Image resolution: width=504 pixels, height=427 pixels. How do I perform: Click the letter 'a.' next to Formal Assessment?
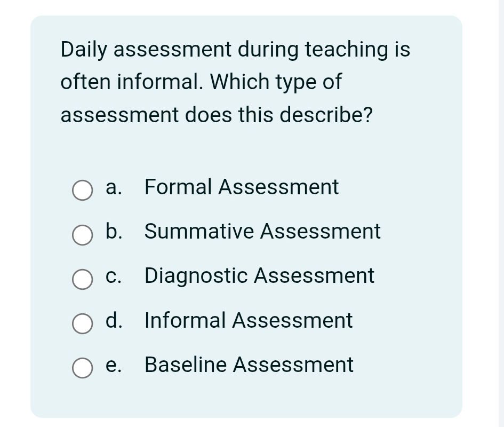pos(114,187)
